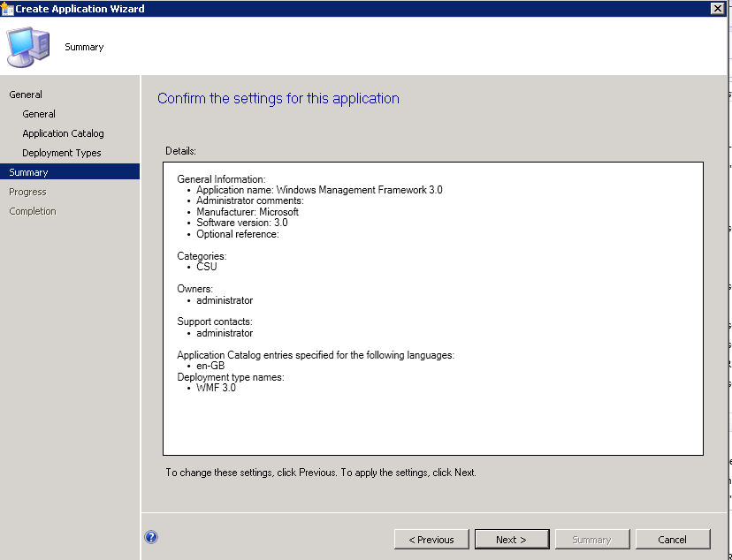
Task: Click the 'To change these settings' instruction text
Action: (321, 473)
